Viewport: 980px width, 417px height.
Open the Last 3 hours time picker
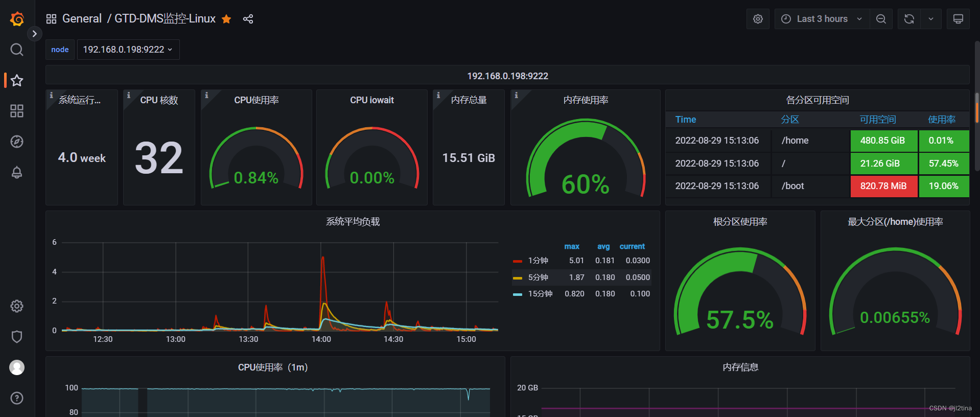click(822, 19)
